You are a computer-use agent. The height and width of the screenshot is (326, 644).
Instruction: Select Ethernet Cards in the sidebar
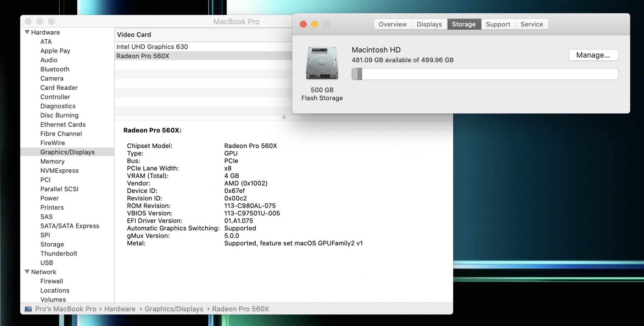[63, 124]
